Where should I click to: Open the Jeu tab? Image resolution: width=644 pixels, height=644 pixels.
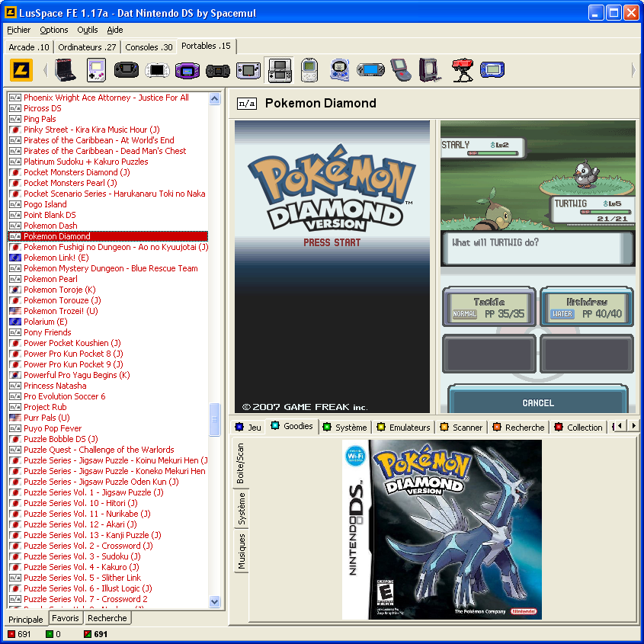[248, 427]
